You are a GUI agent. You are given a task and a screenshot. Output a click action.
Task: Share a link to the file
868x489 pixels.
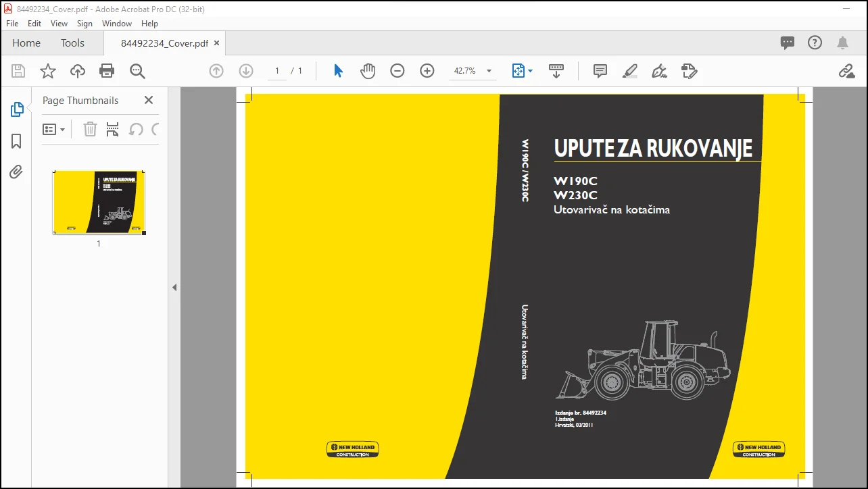[846, 71]
